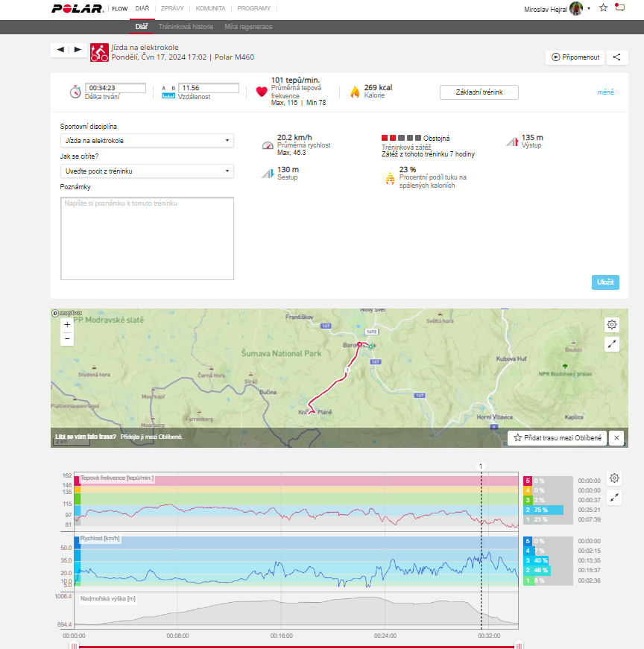The image size is (644, 649).
Task: Click the Rychlost graph label
Action: click(100, 539)
